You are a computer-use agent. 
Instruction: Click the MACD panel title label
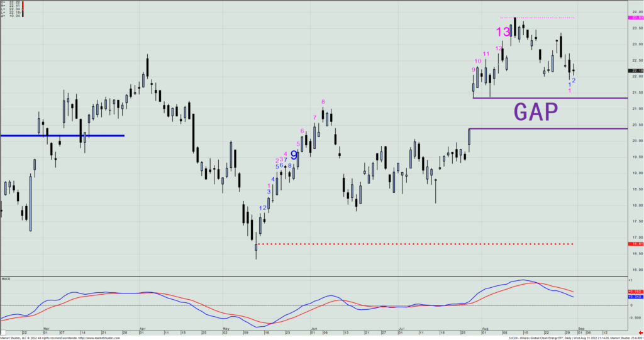tap(6, 279)
